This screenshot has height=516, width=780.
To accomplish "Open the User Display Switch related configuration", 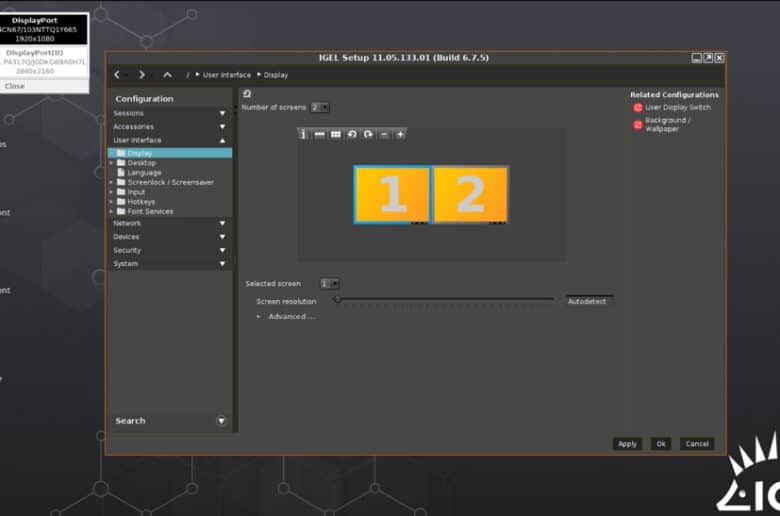I will tap(673, 107).
